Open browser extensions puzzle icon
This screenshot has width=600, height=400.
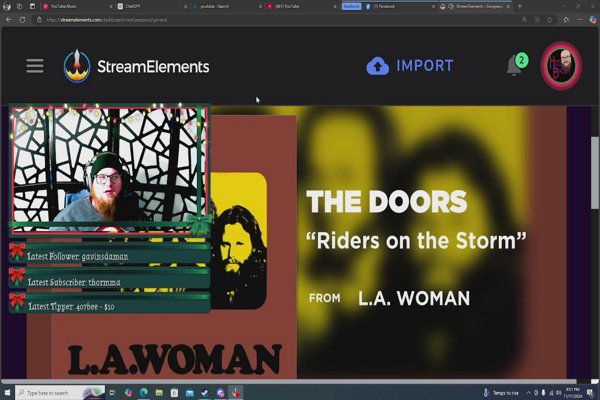(x=566, y=20)
